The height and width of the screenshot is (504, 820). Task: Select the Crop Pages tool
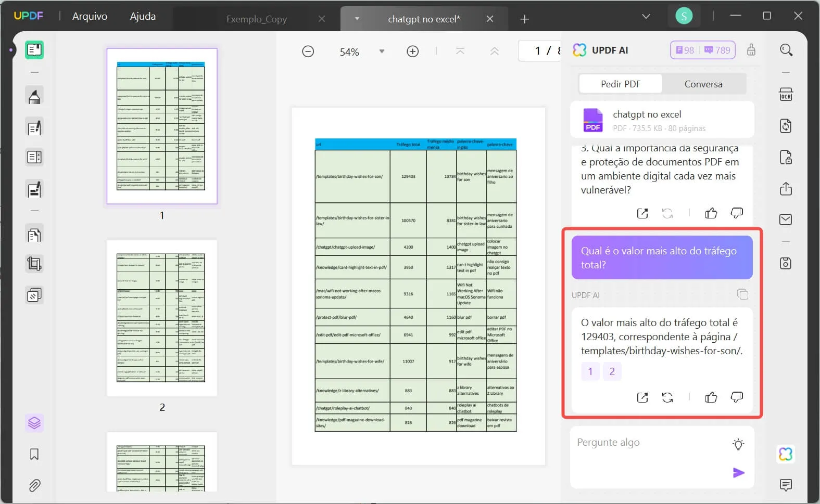tap(34, 264)
